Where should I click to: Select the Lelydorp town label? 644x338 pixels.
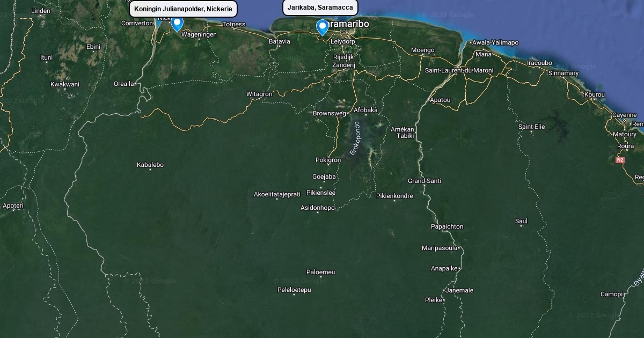pos(343,41)
